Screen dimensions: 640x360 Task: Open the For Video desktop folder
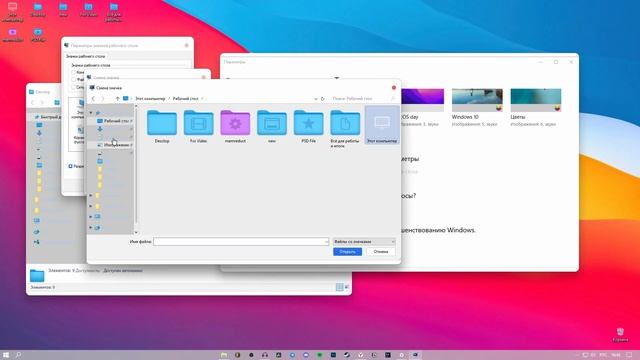click(88, 10)
